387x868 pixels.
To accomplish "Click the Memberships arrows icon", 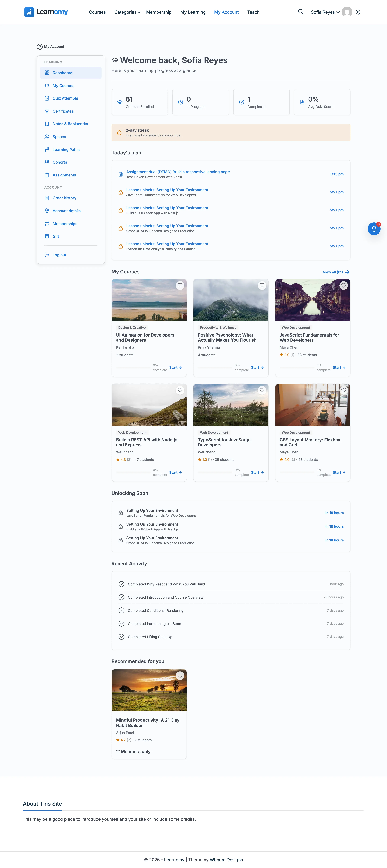I will click(x=47, y=224).
